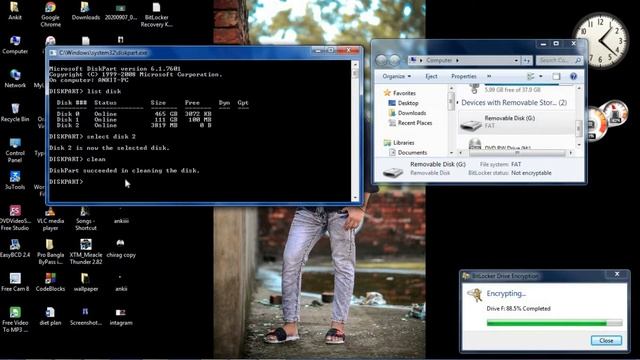Viewport: 640px width, 360px height.
Task: Launch the Free Cam 8 desktop icon
Action: (x=15, y=282)
